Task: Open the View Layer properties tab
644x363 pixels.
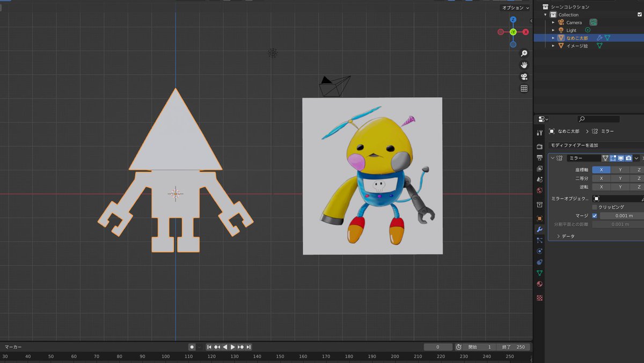Action: pyautogui.click(x=540, y=168)
